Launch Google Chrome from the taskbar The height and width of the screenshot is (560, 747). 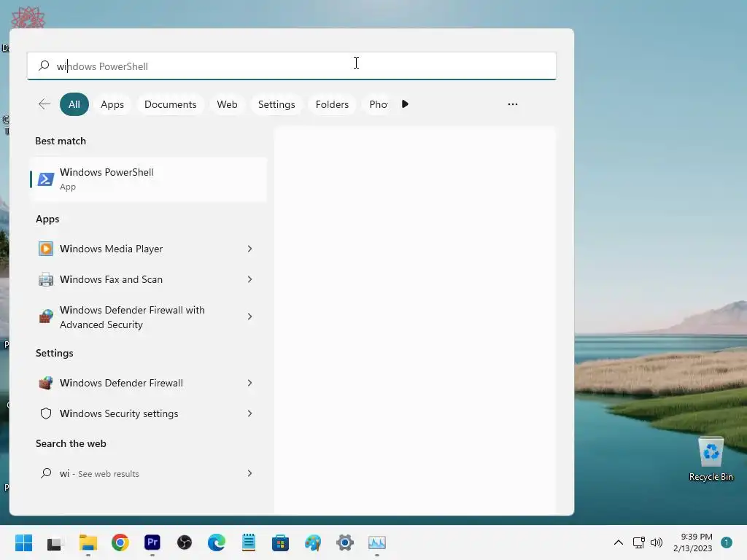point(120,542)
